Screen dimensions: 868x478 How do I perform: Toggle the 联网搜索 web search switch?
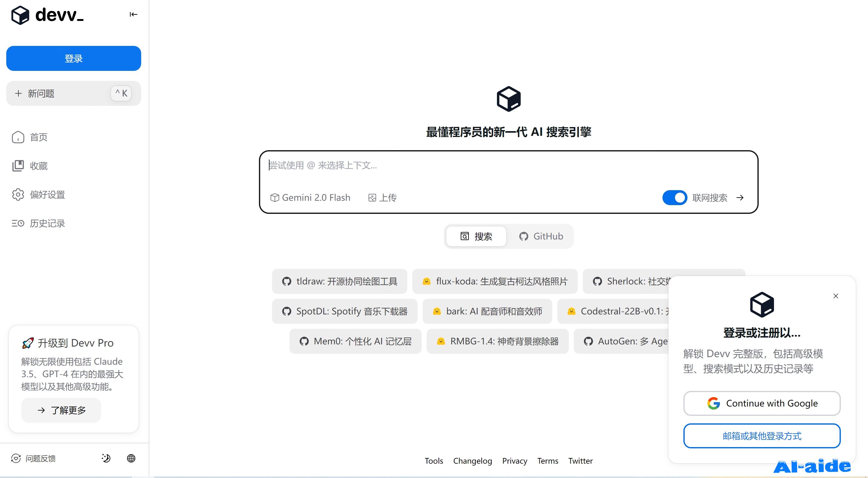click(x=675, y=197)
